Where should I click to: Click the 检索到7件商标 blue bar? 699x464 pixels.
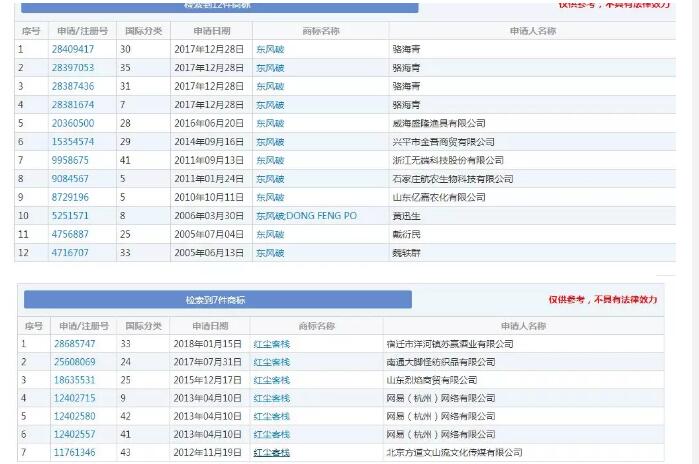pyautogui.click(x=218, y=300)
